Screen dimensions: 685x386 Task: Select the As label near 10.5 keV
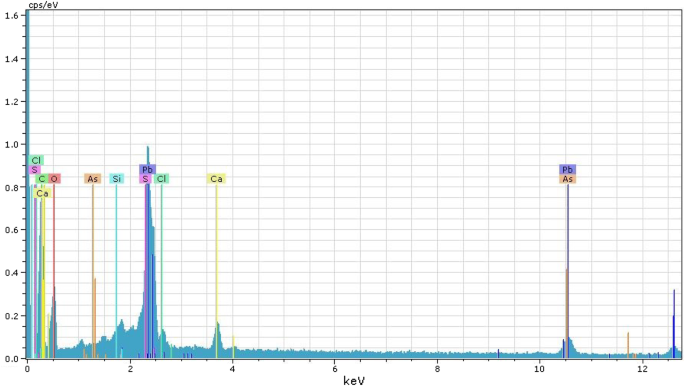tap(567, 179)
